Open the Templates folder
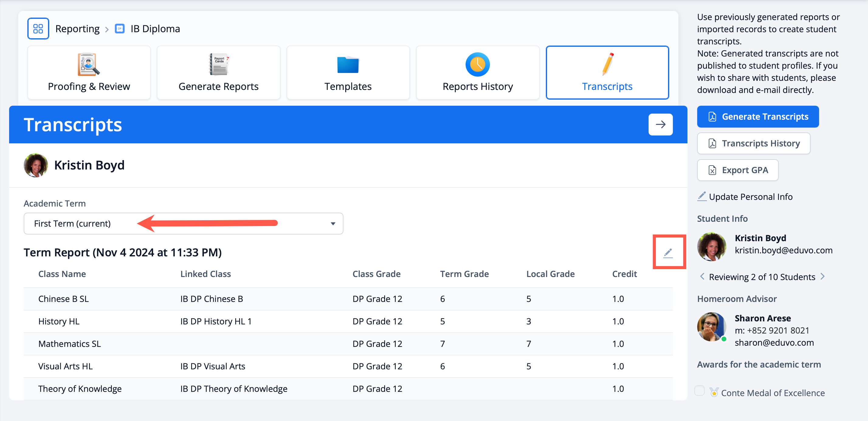Screen dimensions: 868x421 (x=348, y=73)
